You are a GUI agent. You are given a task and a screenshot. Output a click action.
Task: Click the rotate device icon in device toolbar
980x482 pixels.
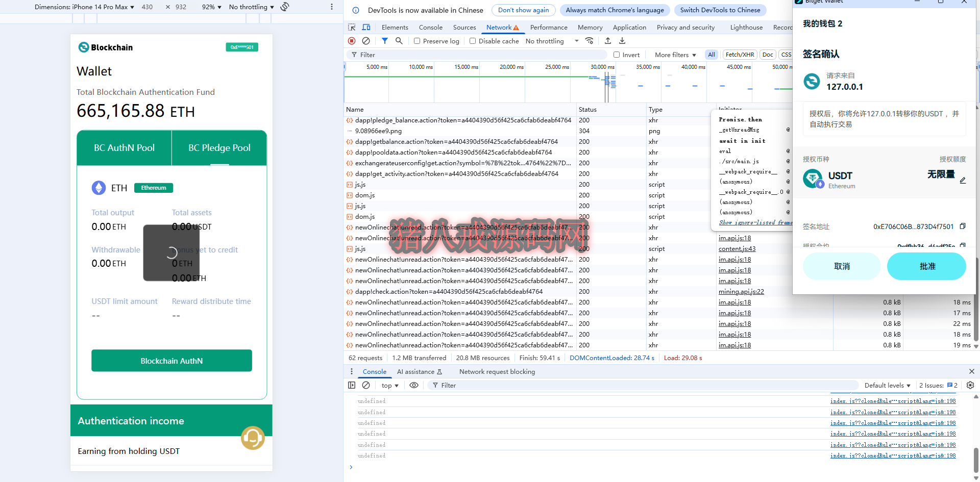pyautogui.click(x=285, y=7)
